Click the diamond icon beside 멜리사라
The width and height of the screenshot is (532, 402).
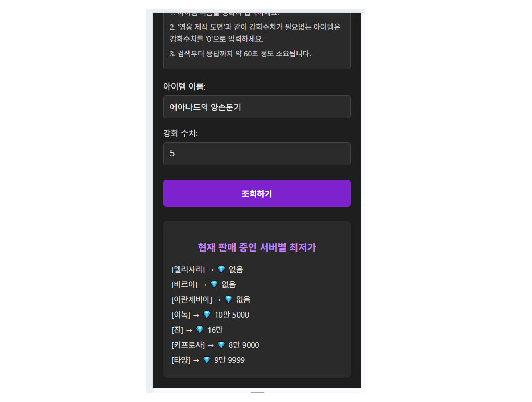221,269
